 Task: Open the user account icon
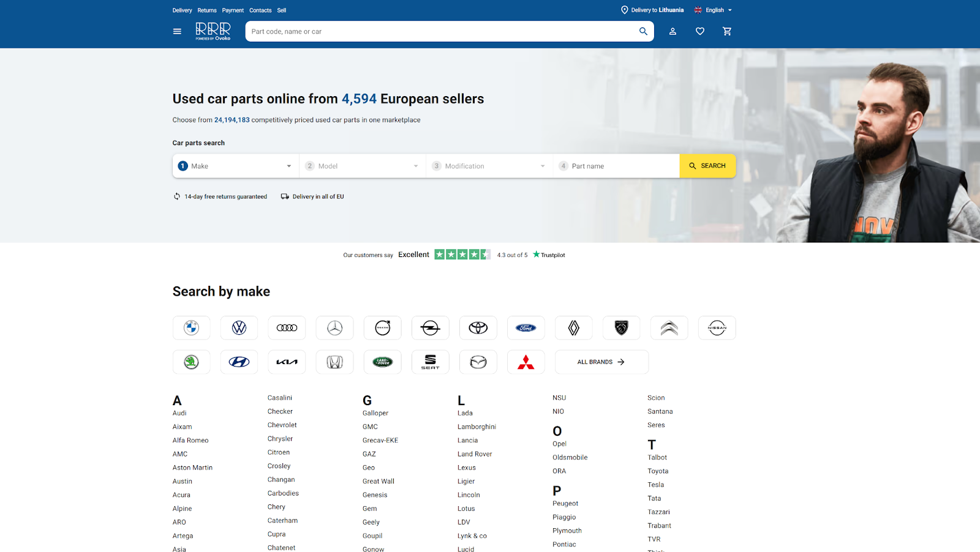click(x=673, y=31)
